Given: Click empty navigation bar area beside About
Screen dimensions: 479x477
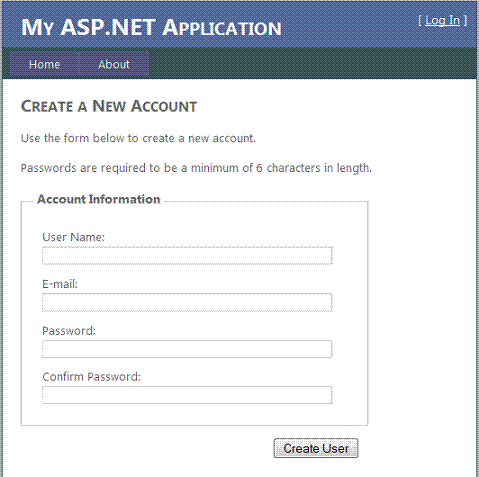Looking at the screenshot, I should click(x=312, y=64).
